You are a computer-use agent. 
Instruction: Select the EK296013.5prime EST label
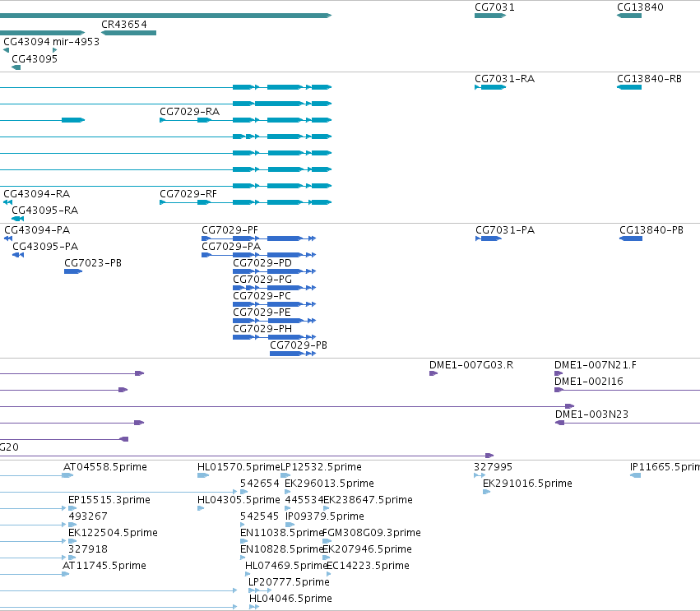click(x=329, y=484)
